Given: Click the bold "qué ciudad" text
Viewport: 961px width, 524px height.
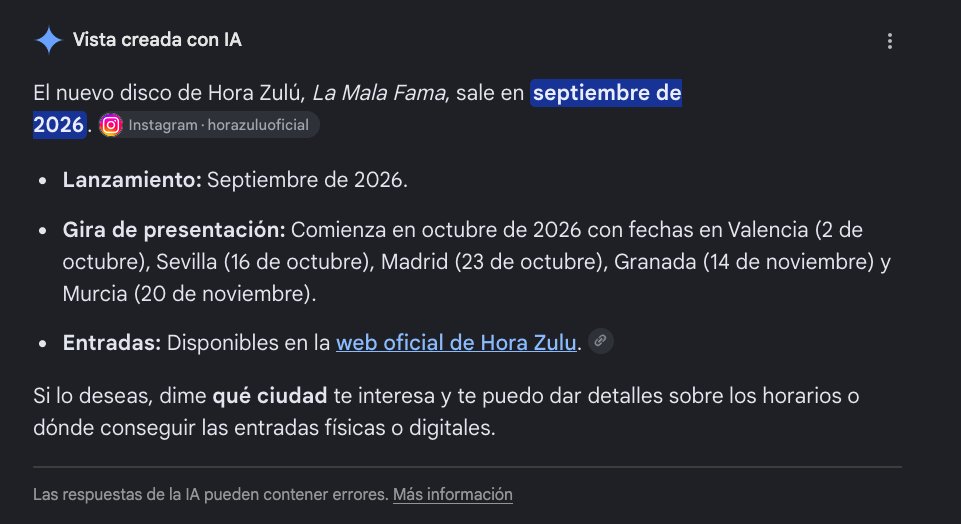Looking at the screenshot, I should coord(270,396).
